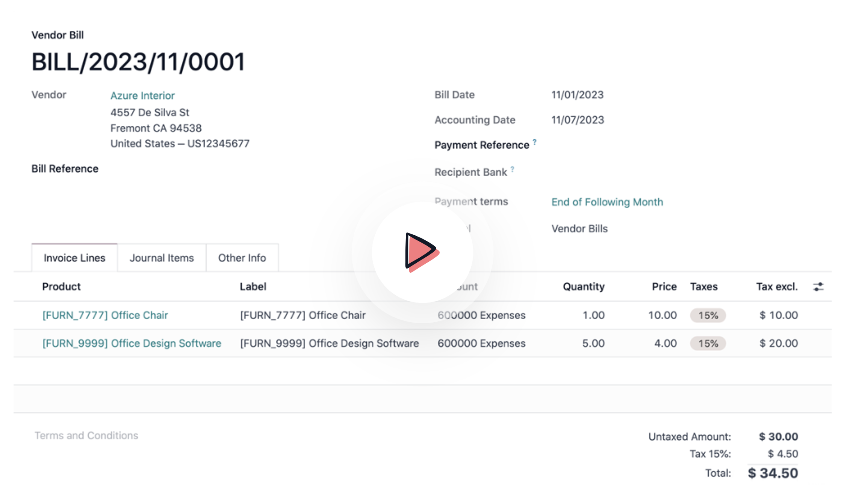Select 15% tax tag on Office Chair row
Screen dimensions: 844x504
pos(708,315)
